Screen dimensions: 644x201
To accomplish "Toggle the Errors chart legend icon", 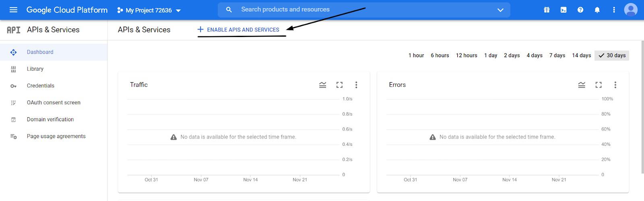I will coord(582,85).
